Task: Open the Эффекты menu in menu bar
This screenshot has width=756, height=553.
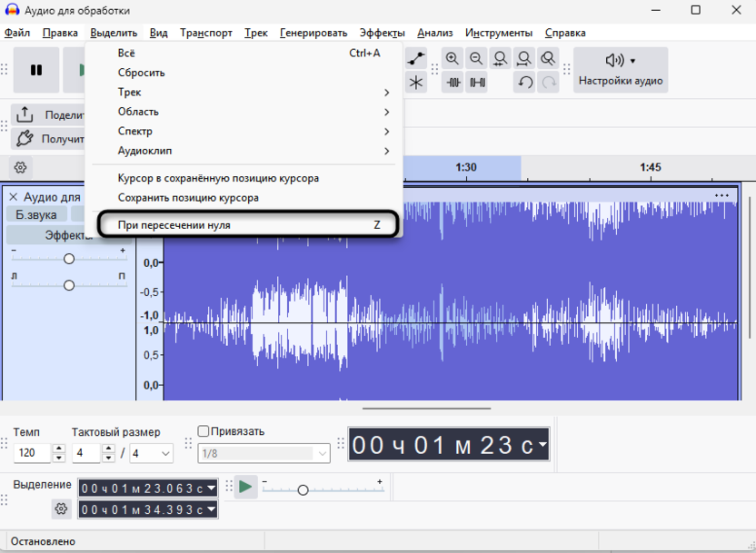Action: [382, 33]
